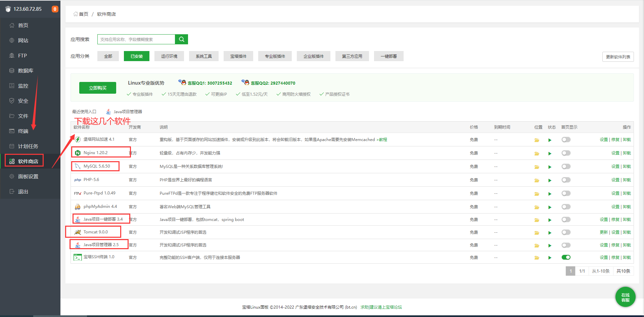This screenshot has height=317, width=644.
Task: Disable homepage display for 宝塔SSH终端 1.0
Action: click(566, 258)
